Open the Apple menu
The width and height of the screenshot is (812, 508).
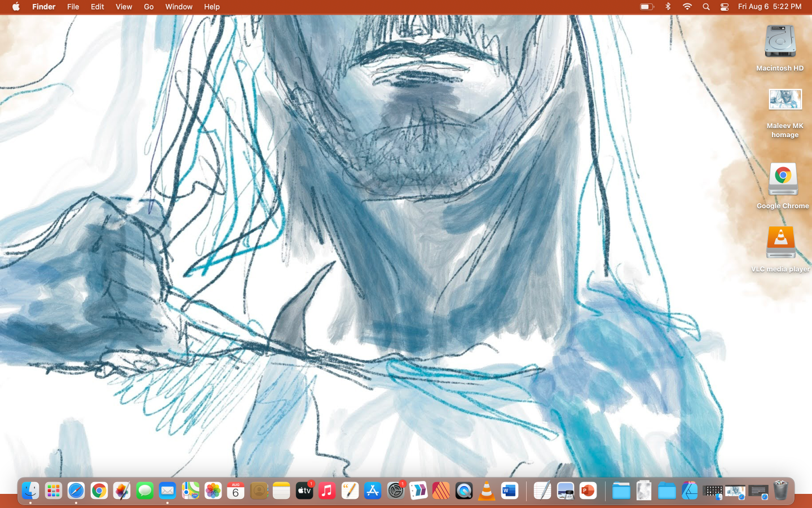(16, 7)
